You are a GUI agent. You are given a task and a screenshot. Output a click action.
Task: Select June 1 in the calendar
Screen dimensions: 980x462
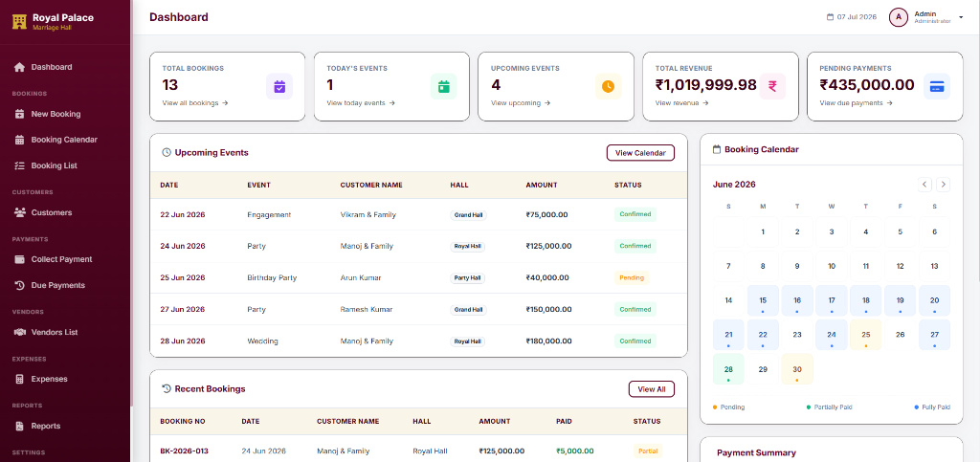tap(763, 231)
